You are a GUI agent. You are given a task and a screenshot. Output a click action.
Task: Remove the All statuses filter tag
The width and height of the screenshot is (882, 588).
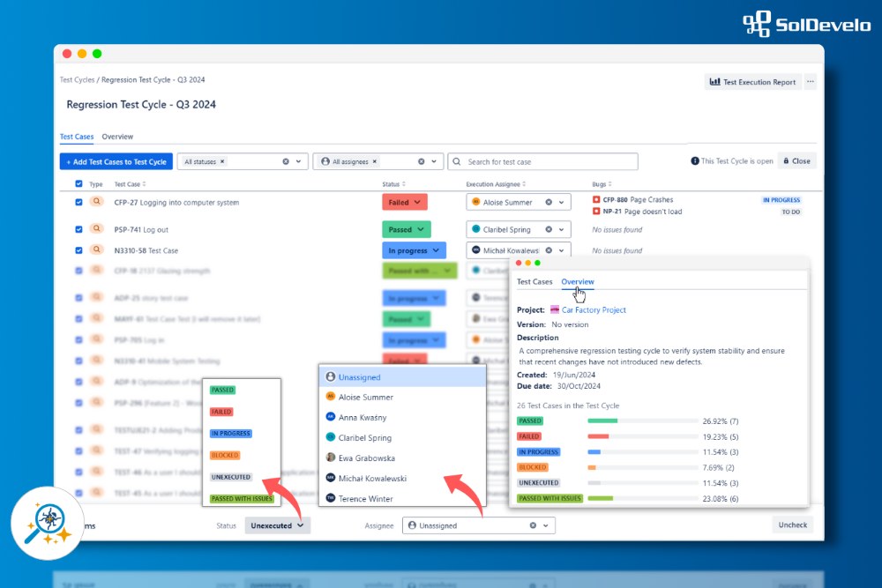222,161
